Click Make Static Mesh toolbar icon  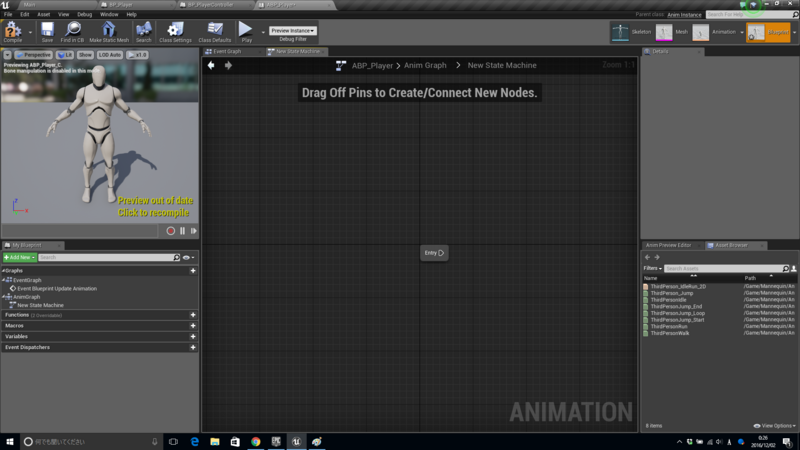click(109, 32)
